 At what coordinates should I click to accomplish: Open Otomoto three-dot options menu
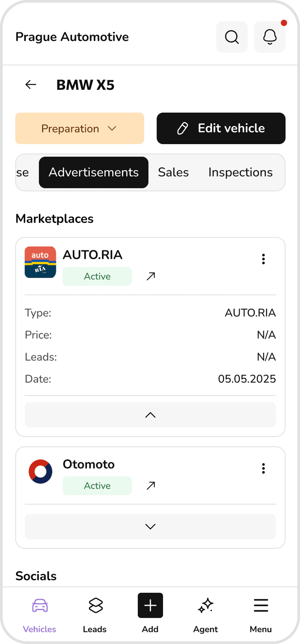(263, 468)
